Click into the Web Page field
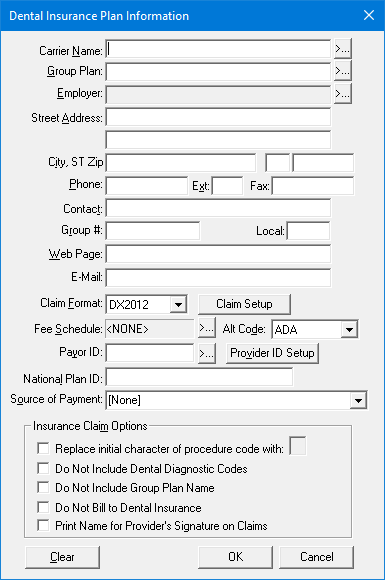385x580 pixels. point(218,254)
